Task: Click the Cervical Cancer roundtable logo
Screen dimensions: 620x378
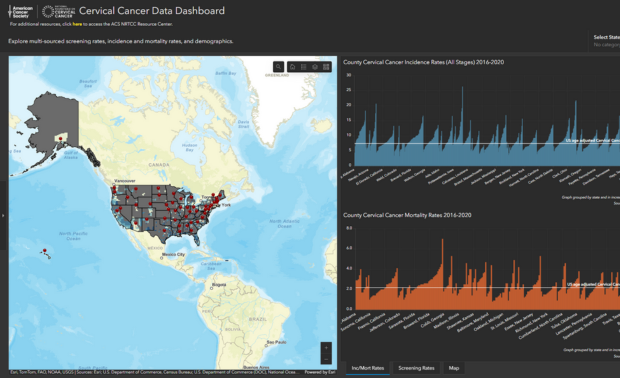Action: click(x=59, y=12)
